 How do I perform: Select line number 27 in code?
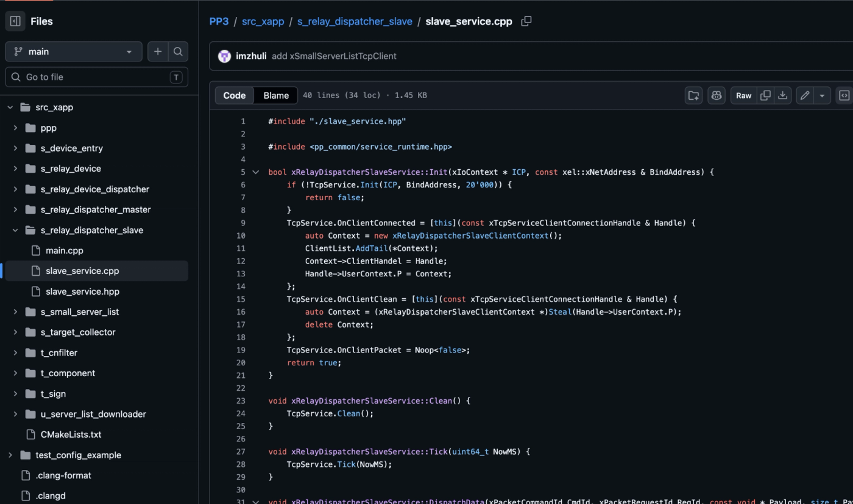(x=241, y=452)
